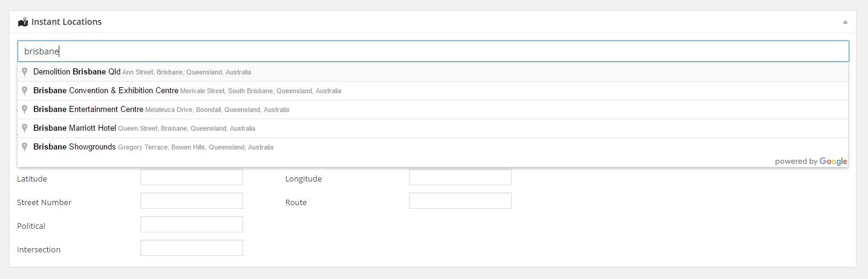The height and width of the screenshot is (279, 868).
Task: Click pin icon beside Brisbane Entertainment Centre
Action: 25,110
